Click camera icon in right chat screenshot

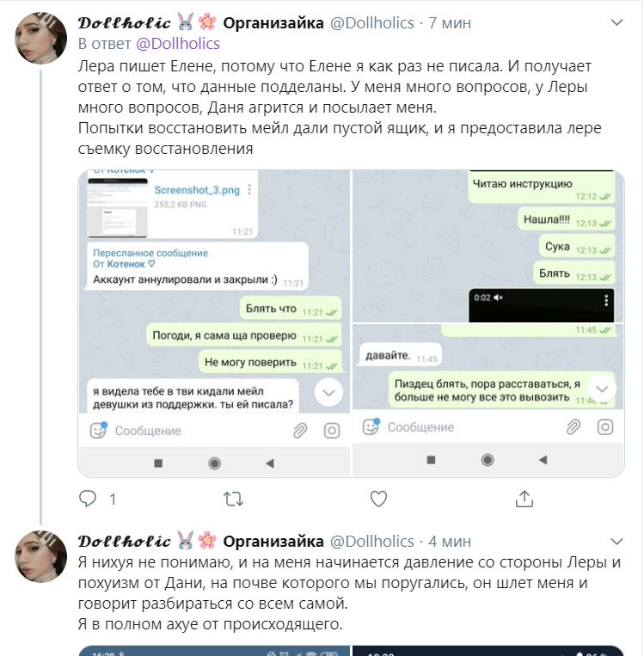(x=605, y=427)
